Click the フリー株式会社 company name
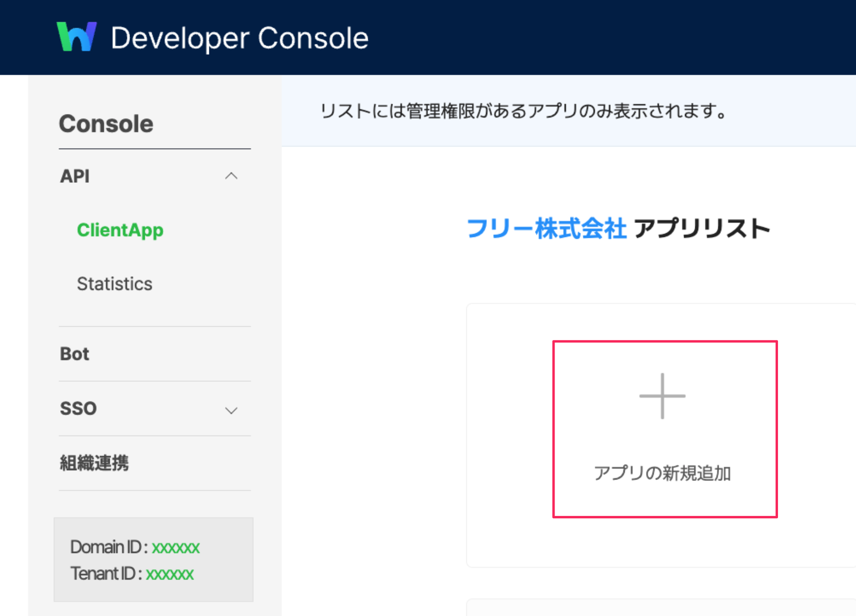The width and height of the screenshot is (856, 616). [x=546, y=229]
